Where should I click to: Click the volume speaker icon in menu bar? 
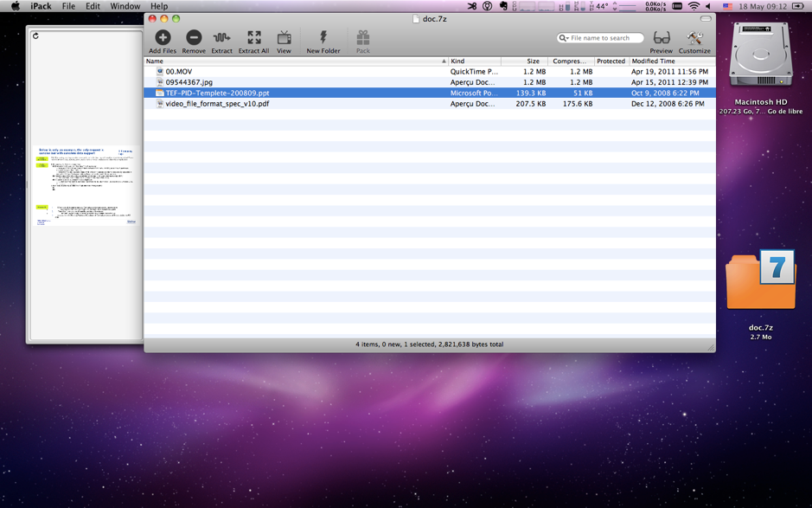[x=708, y=6]
